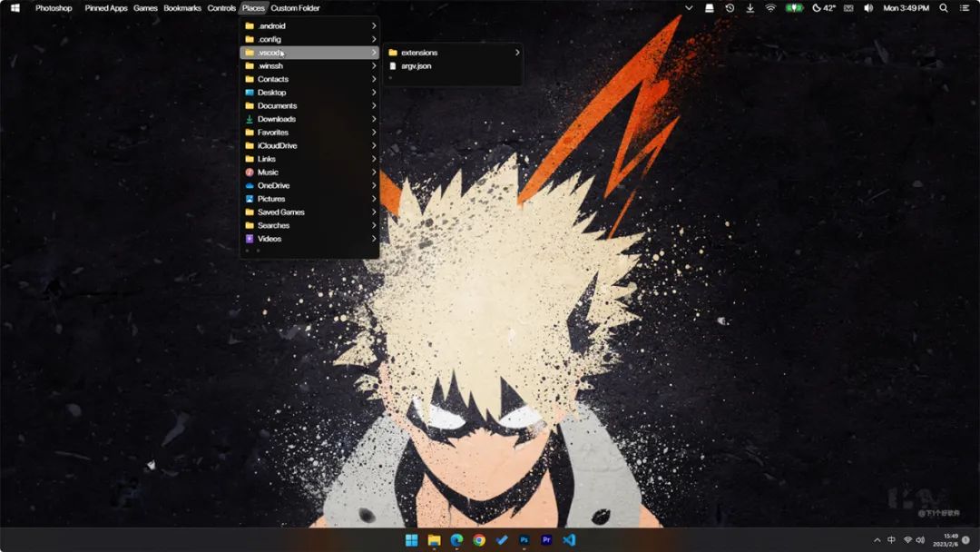This screenshot has width=980, height=552.
Task: Open Microsoft Edge from the taskbar
Action: click(456, 539)
